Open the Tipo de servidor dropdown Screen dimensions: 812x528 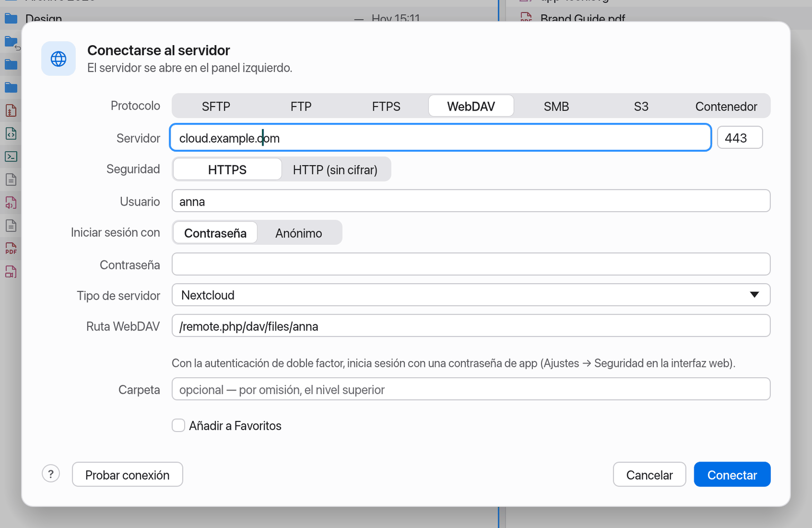(471, 295)
